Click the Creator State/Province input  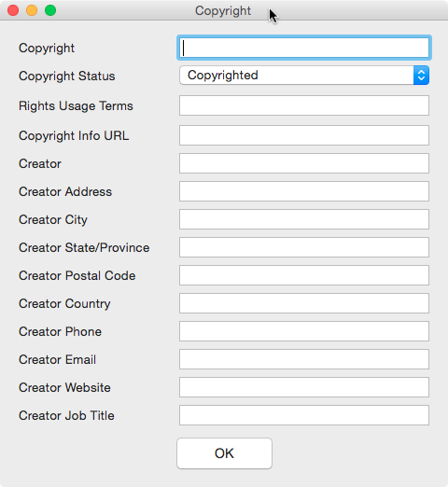coord(304,247)
